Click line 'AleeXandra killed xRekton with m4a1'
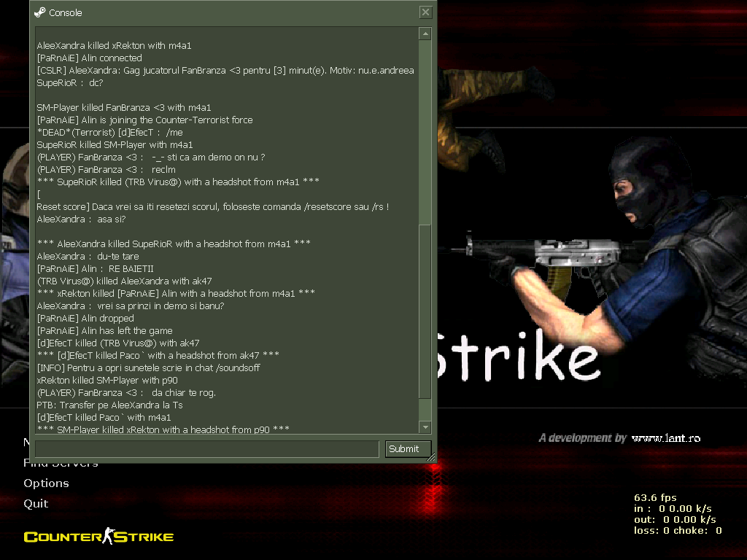 coord(114,46)
